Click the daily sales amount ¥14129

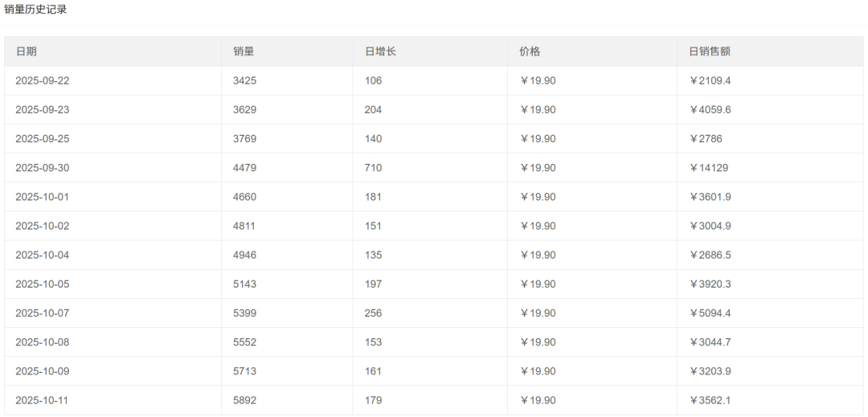tap(709, 168)
